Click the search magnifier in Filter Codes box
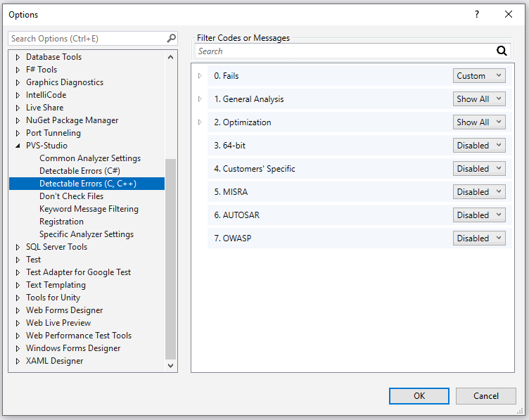Image resolution: width=529 pixels, height=420 pixels. click(x=502, y=51)
